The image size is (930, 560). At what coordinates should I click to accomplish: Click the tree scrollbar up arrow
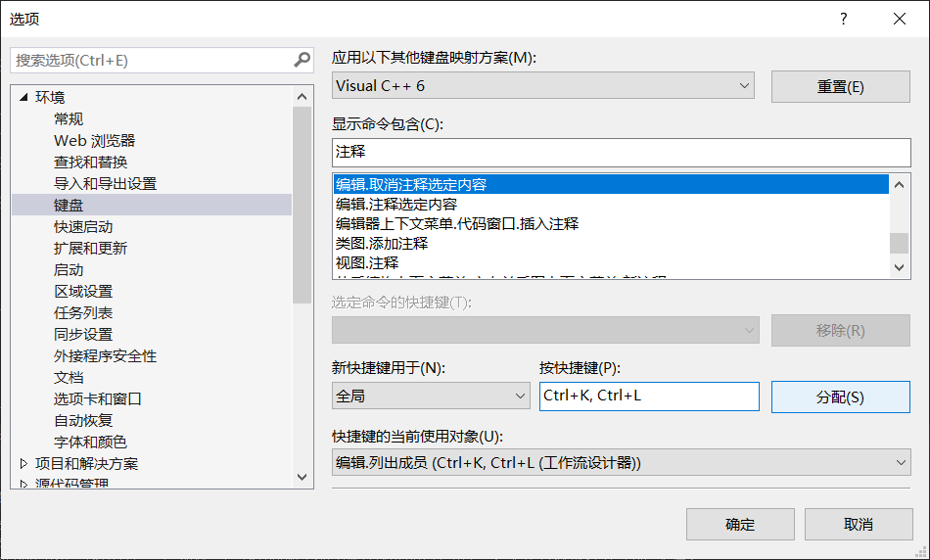(302, 97)
